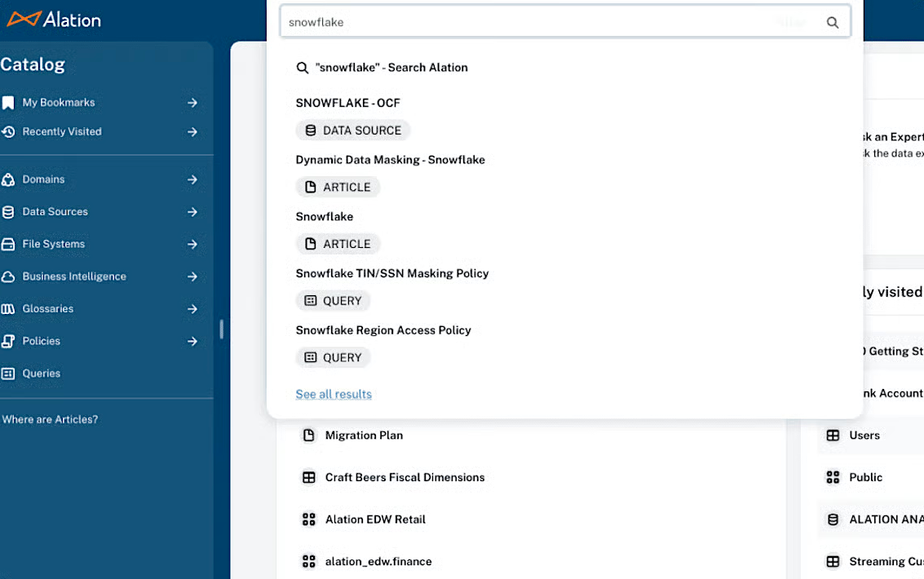Open My Bookmarks in the catalog
Viewport: 924px width, 579px height.
point(59,103)
